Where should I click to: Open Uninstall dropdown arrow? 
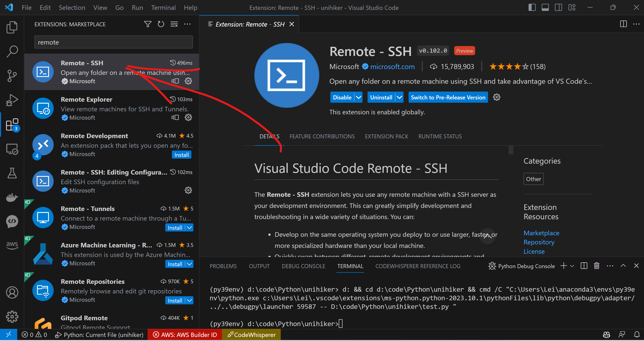tap(399, 97)
